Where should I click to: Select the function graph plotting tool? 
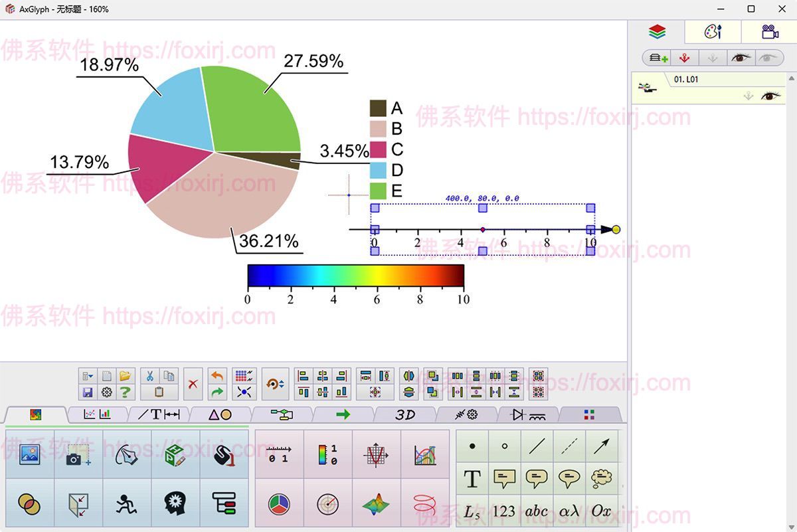(376, 455)
